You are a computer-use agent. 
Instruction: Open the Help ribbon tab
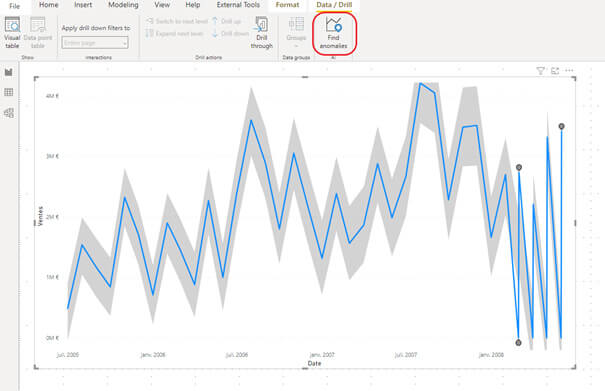193,5
